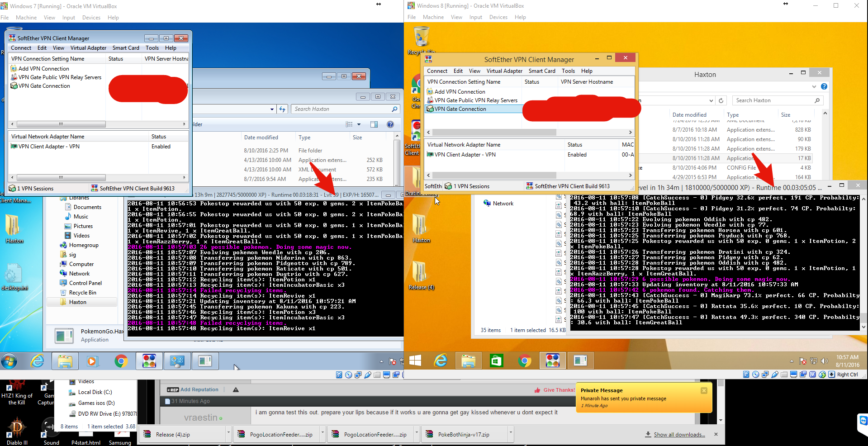Click refresh button in Windows 7 Explorer

pyautogui.click(x=282, y=109)
